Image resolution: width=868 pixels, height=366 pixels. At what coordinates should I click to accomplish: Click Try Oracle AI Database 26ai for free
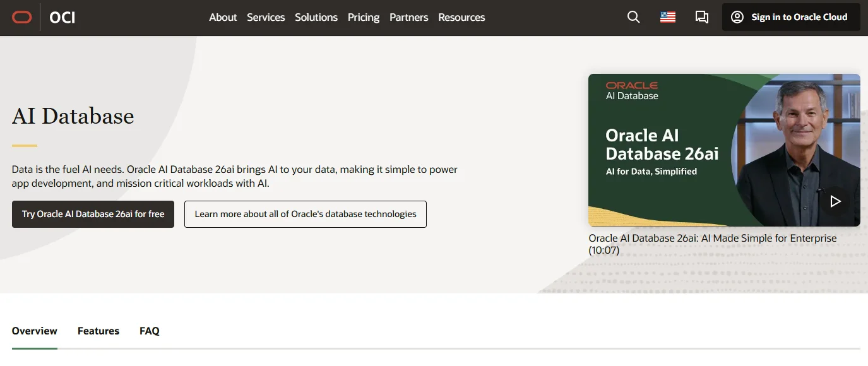coord(93,214)
